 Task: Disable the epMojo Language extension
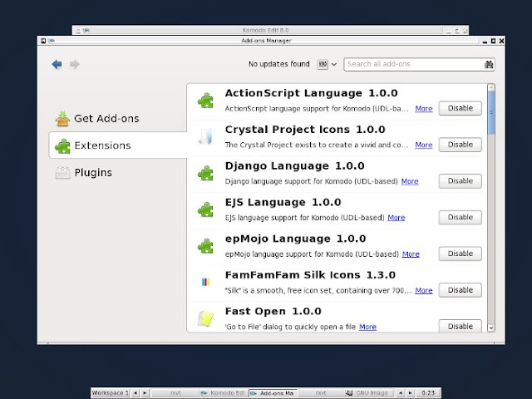(460, 254)
